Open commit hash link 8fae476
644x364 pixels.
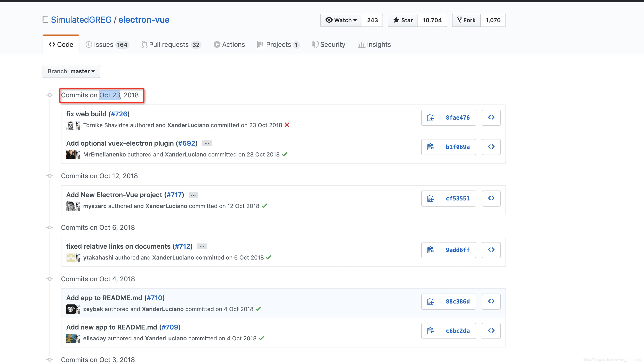[457, 117]
